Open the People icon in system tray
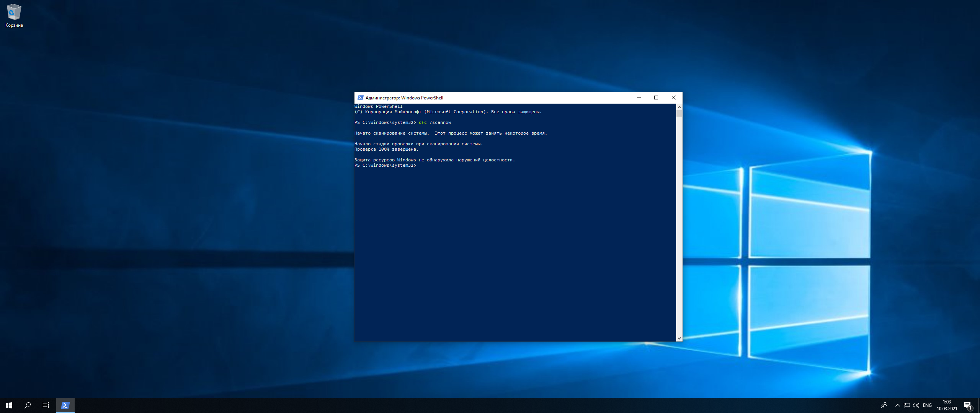This screenshot has height=413, width=980. pos(884,405)
